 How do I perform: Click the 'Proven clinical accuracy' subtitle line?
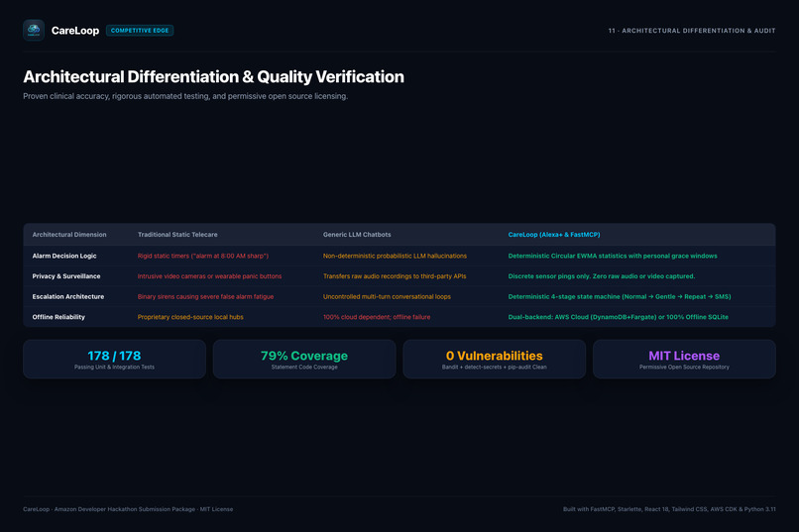pos(185,96)
